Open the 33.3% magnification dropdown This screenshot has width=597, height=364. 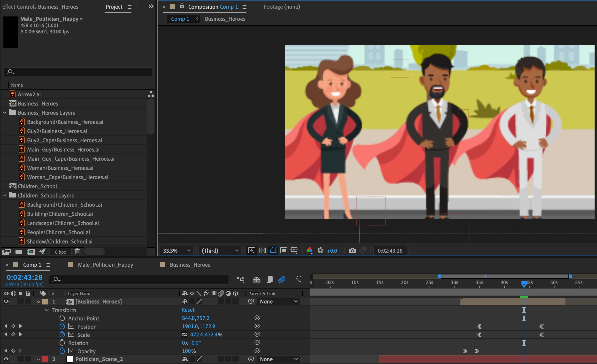click(177, 250)
